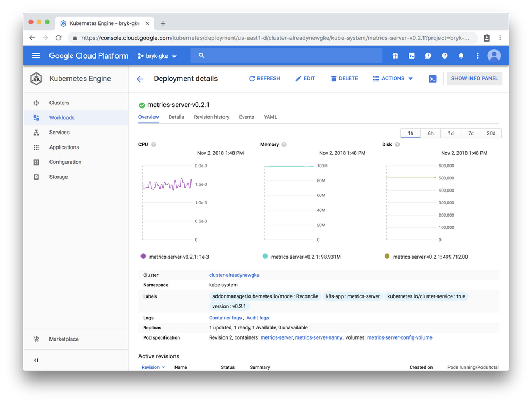This screenshot has width=532, height=404.
Task: Click purple CPU legend dot
Action: 143,257
